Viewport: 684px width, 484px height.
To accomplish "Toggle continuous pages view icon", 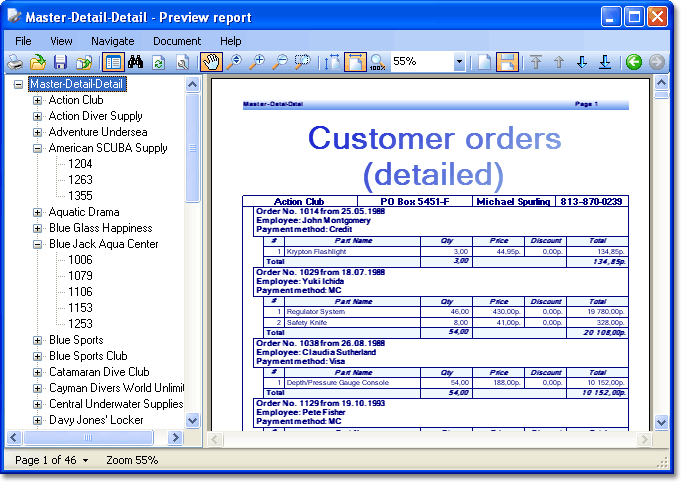I will coord(507,62).
